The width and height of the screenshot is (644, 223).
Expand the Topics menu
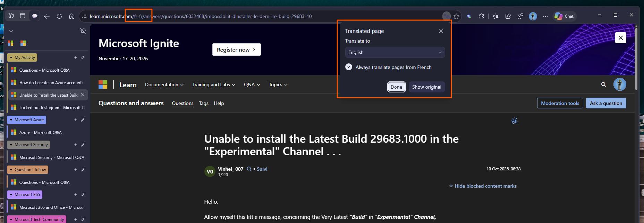pyautogui.click(x=278, y=84)
